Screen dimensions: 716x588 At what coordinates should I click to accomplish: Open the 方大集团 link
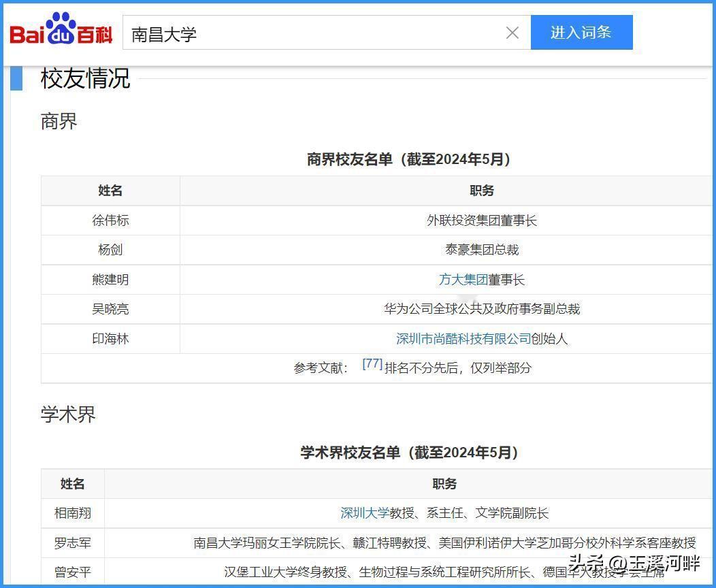pyautogui.click(x=463, y=280)
